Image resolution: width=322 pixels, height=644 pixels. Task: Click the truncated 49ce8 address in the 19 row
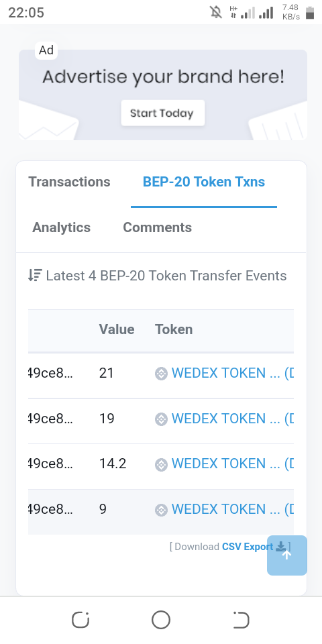click(x=50, y=419)
